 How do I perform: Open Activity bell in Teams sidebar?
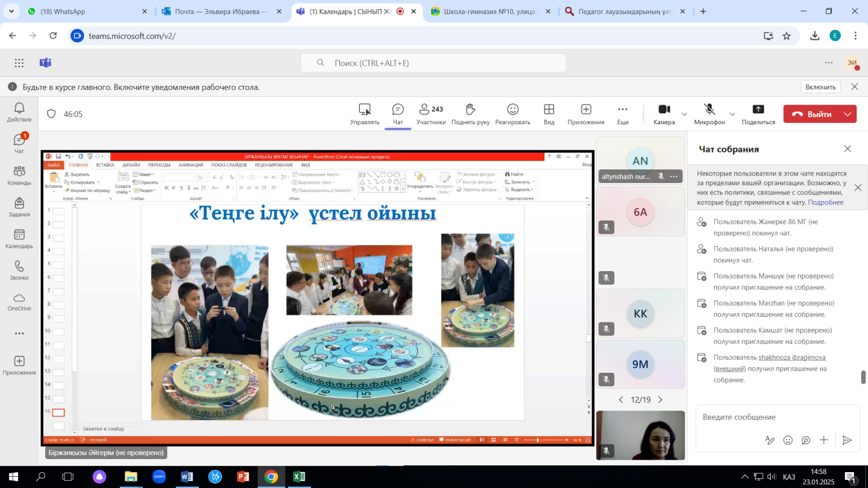coord(19,112)
